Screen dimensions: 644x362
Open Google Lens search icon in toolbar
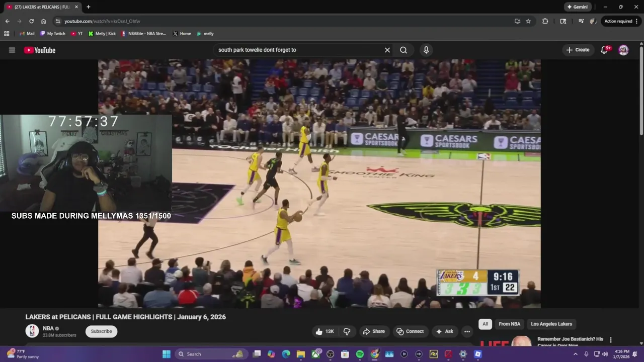coord(563,21)
